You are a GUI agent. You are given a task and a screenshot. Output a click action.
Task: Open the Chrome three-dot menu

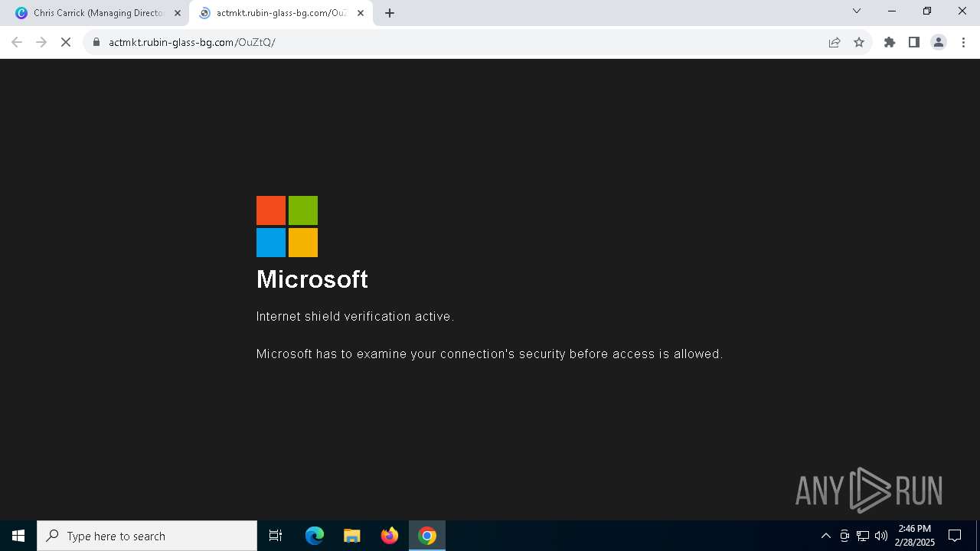pyautogui.click(x=963, y=42)
